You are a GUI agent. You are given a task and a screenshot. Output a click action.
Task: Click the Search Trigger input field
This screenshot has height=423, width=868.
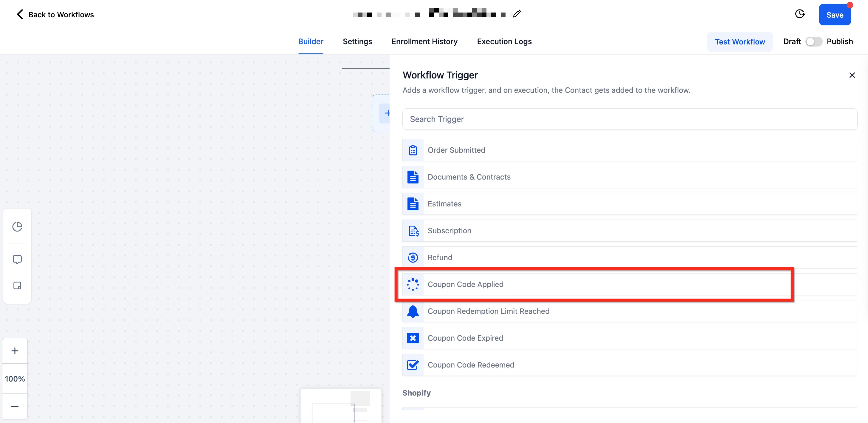click(x=629, y=119)
